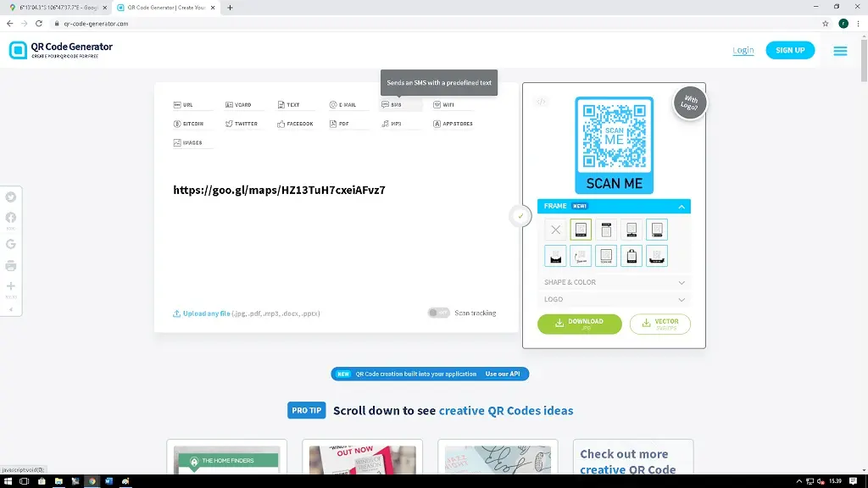Download the VECTOR SVG/EPS file
This screenshot has height=488, width=868.
point(659,324)
